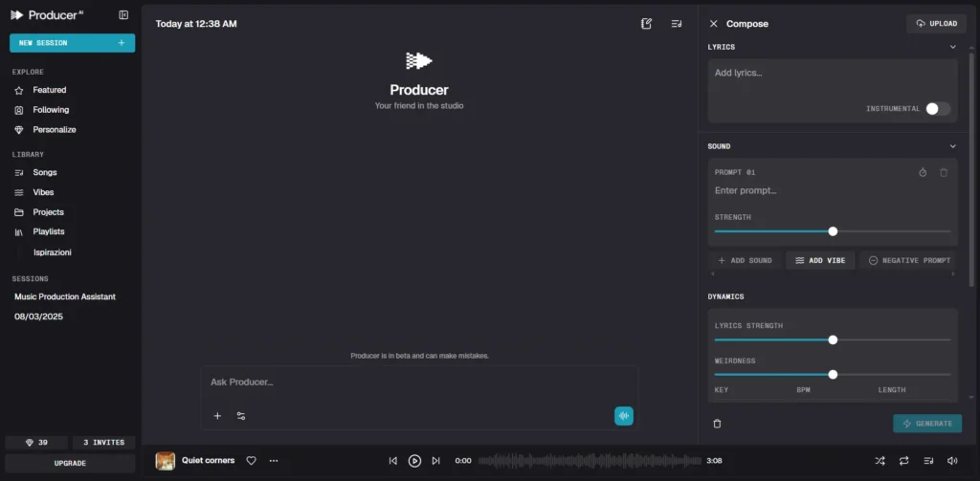Mute the player volume
Screen dimensions: 980x481
[952, 461]
